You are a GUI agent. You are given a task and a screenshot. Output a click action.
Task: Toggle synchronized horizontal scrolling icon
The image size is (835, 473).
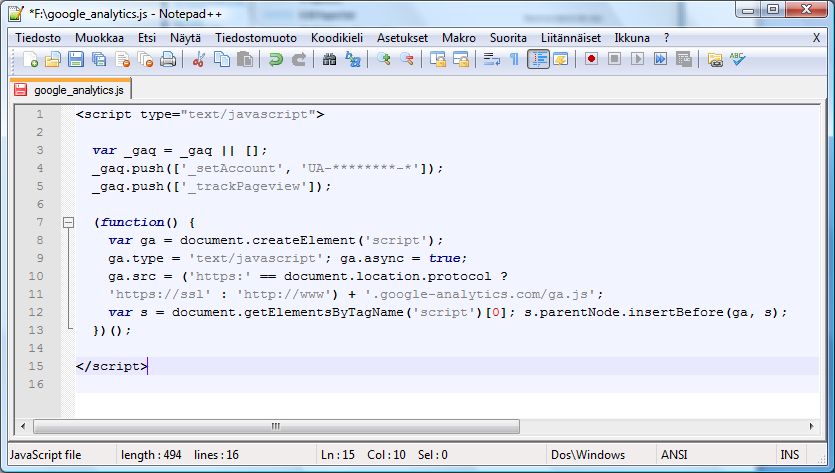click(x=461, y=59)
